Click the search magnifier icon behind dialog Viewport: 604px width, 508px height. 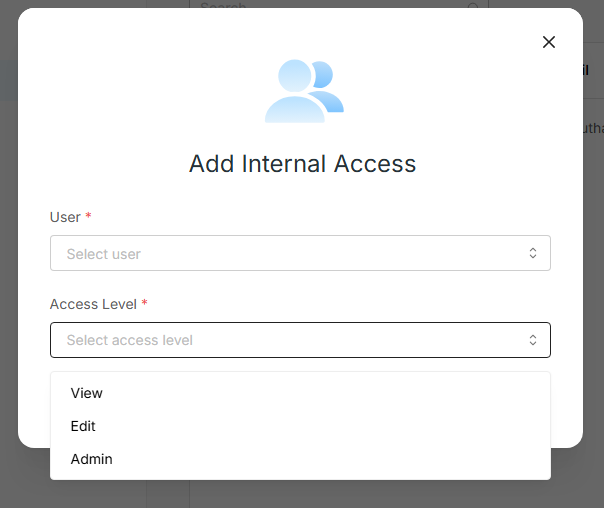[473, 5]
